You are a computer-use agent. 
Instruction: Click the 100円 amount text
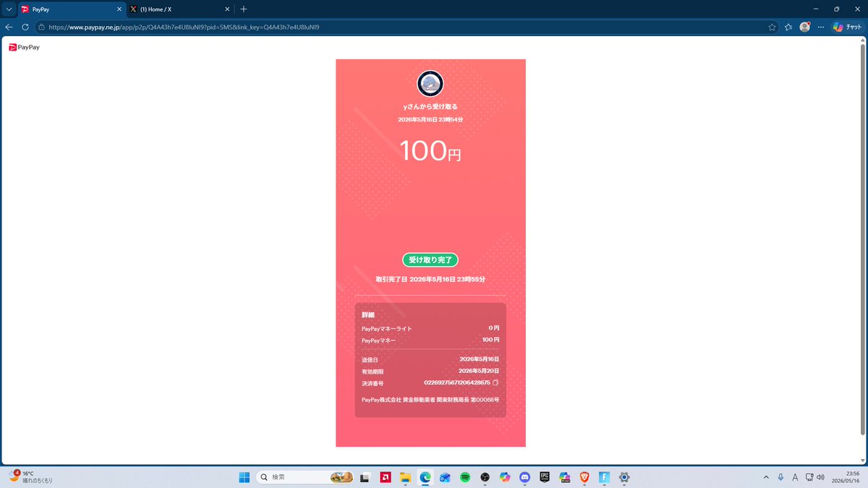(430, 151)
